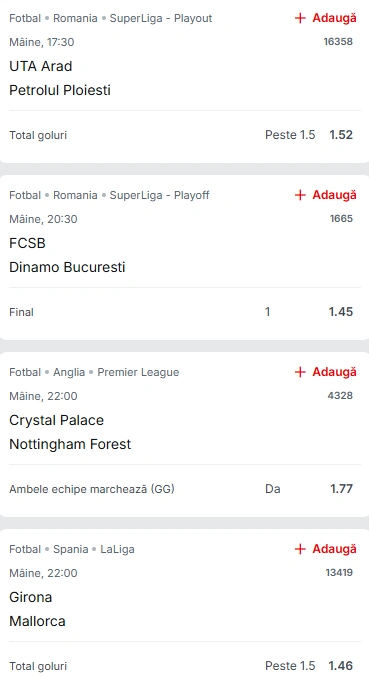Select the 1.77 GG odds
The height and width of the screenshot is (691, 369).
(342, 489)
